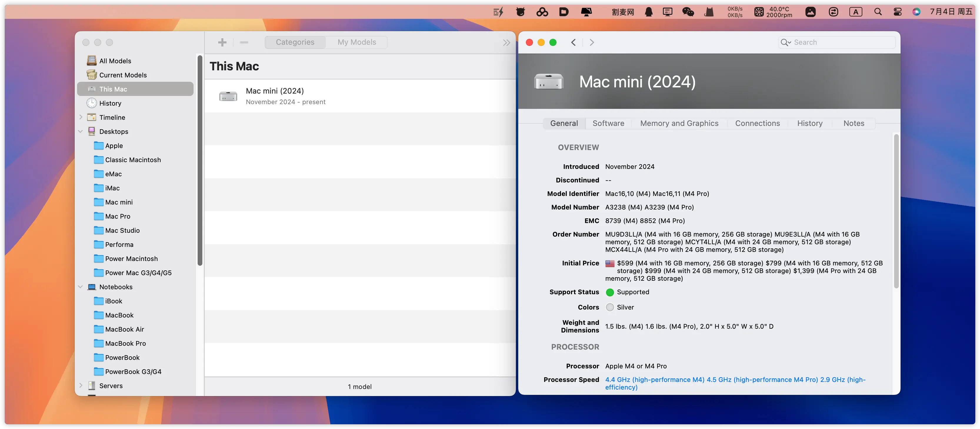Screen dimensions: 980x429
Task: Open the History clock item in sidebar
Action: (x=110, y=103)
